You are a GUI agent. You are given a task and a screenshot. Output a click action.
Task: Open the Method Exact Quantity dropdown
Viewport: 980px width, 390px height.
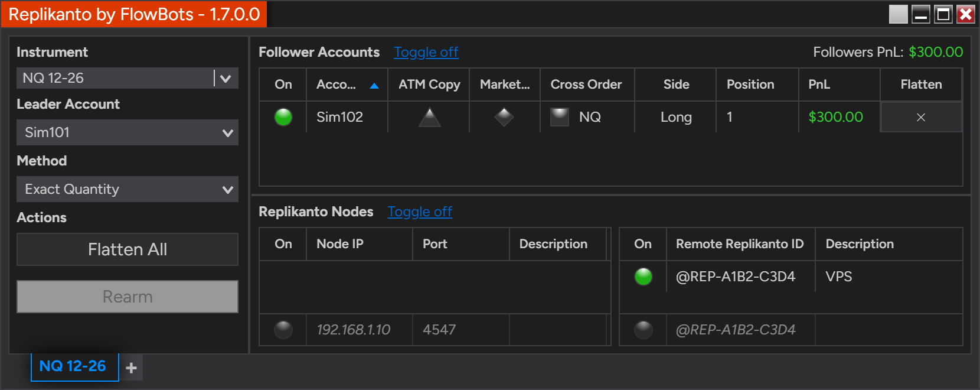(128, 189)
